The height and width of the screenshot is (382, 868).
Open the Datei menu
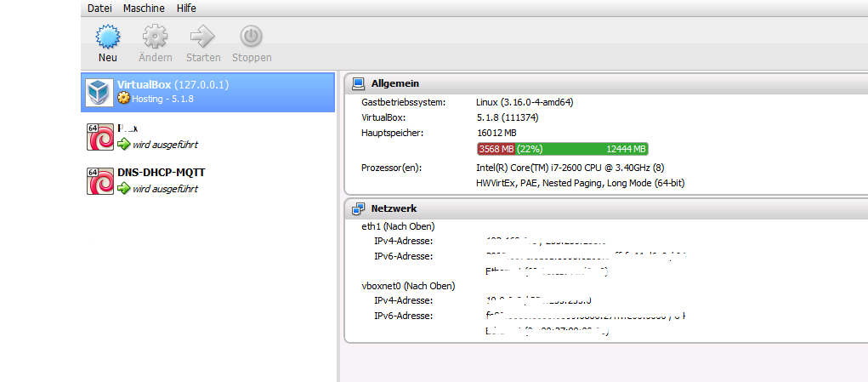point(99,8)
